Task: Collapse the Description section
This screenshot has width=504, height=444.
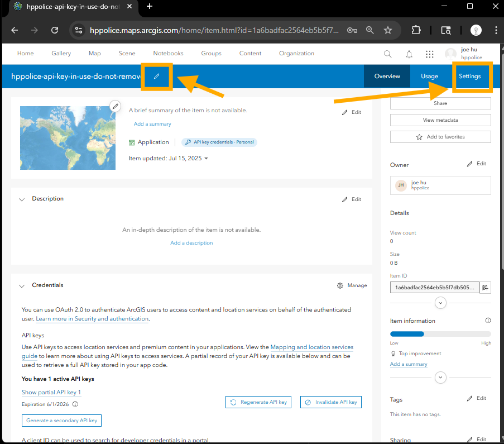Action: [22, 199]
